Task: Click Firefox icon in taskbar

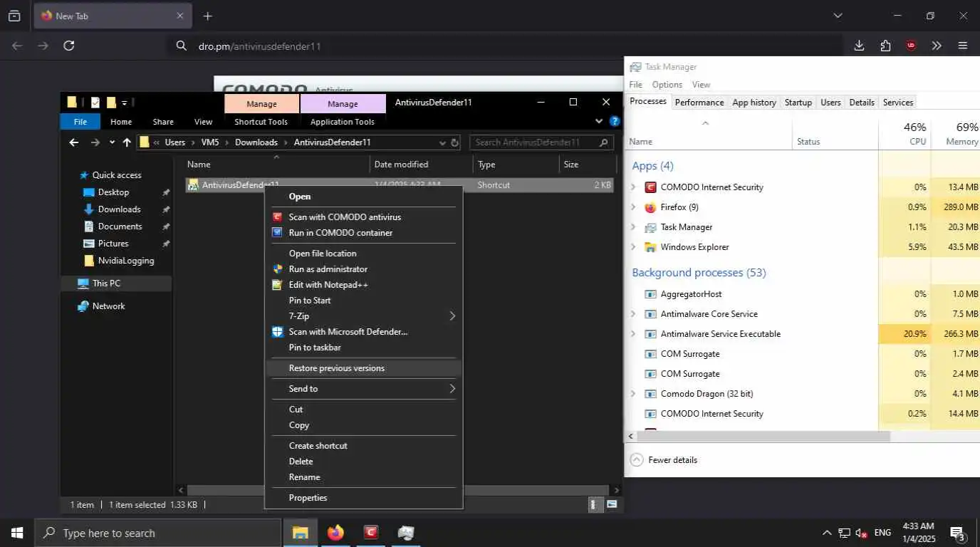Action: [x=335, y=533]
